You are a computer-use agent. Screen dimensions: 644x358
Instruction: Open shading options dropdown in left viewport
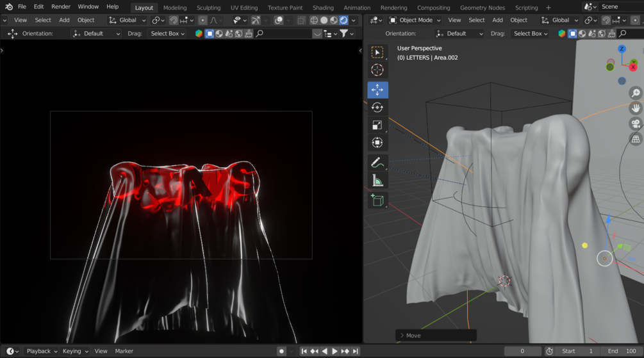pos(354,20)
